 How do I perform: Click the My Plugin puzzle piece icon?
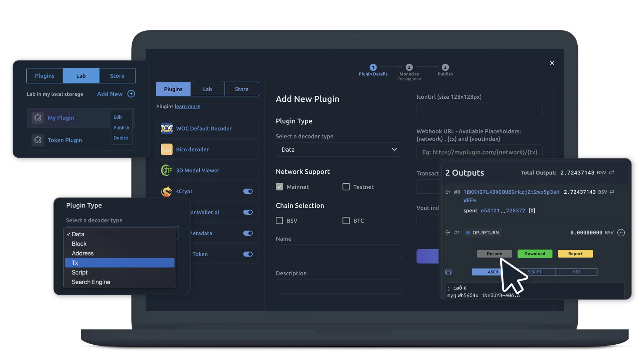click(38, 118)
